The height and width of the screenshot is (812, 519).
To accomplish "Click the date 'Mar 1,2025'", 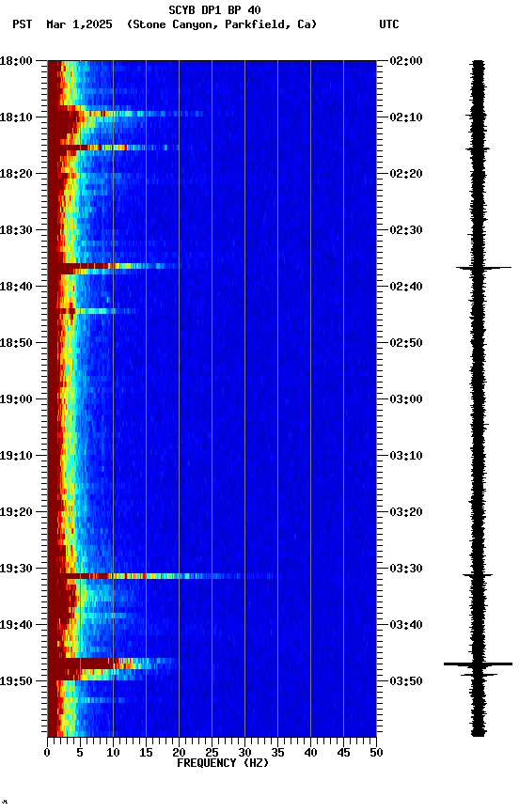I will [x=79, y=24].
